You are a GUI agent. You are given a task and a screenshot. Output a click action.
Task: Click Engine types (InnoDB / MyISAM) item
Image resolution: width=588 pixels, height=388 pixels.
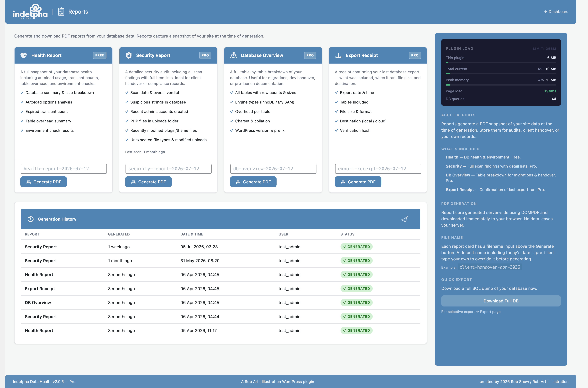264,102
